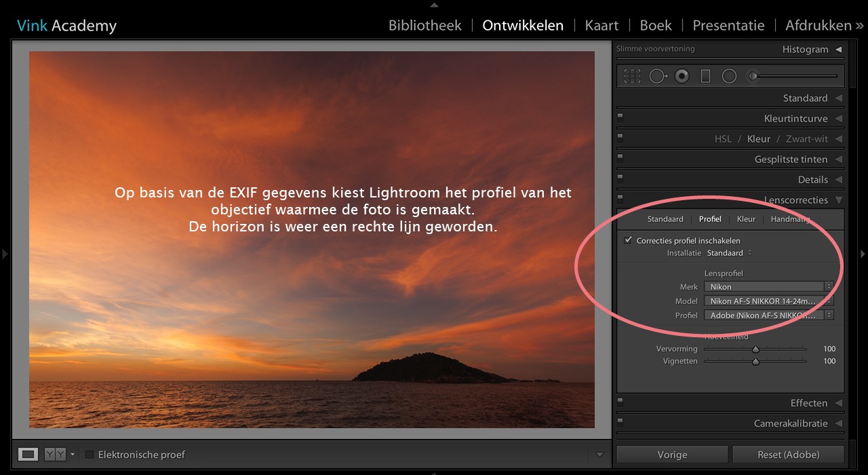Select the Graduated Filter tool
This screenshot has height=475, width=868.
705,75
